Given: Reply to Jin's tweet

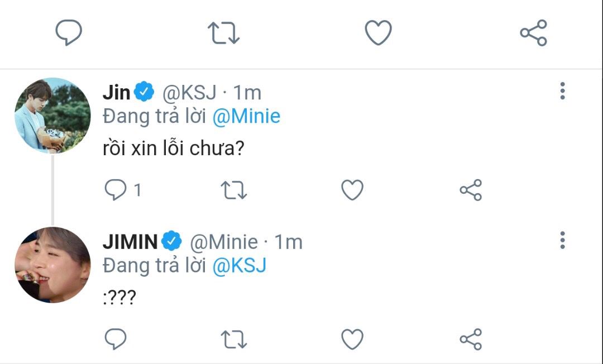Looking at the screenshot, I should [116, 190].
